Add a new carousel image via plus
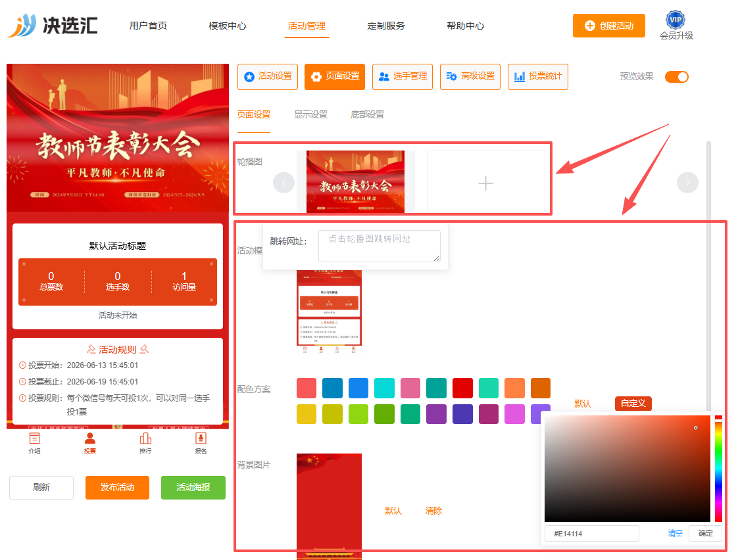738x560 pixels. tap(485, 183)
